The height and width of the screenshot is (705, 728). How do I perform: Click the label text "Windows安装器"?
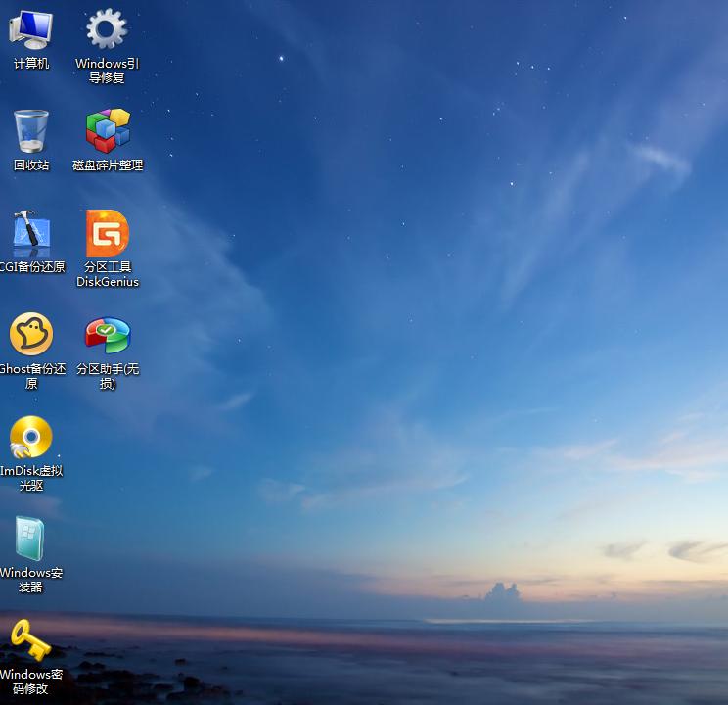[31, 580]
